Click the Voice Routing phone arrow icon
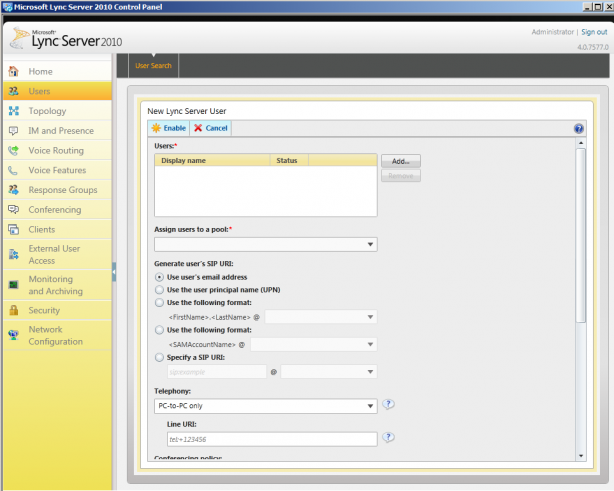This screenshot has width=614, height=491. coord(14,150)
